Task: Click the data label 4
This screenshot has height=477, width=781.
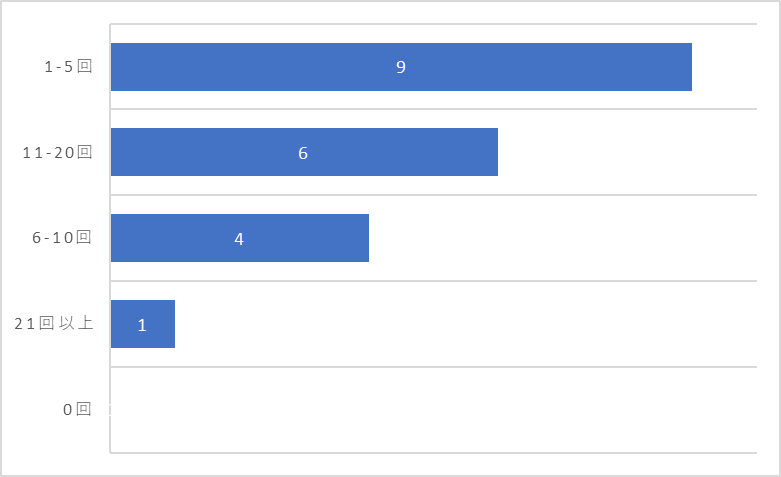Action: 239,239
